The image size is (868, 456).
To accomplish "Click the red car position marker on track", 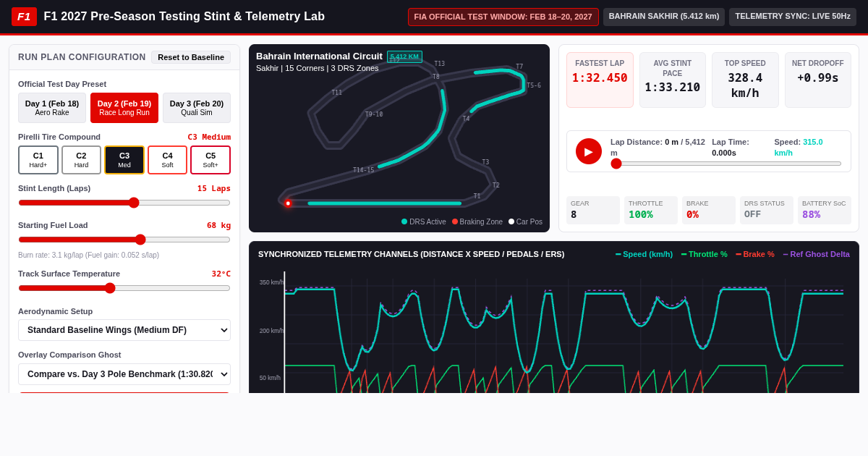I will point(288,203).
